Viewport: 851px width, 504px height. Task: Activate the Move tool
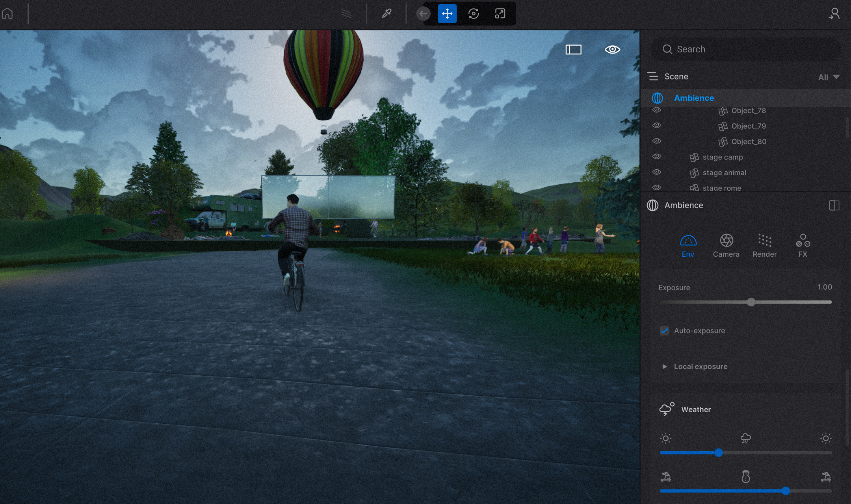[447, 14]
